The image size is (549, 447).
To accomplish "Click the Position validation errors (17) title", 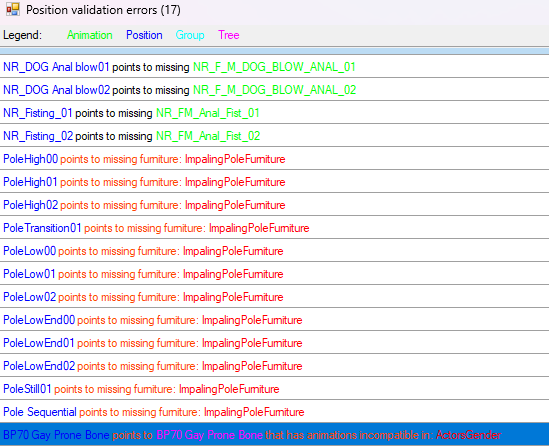I will tap(103, 10).
